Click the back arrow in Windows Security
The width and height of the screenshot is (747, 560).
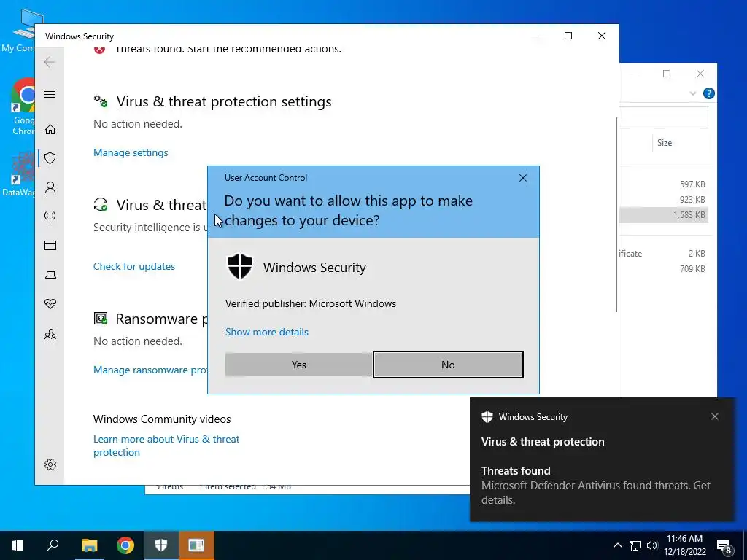point(50,62)
